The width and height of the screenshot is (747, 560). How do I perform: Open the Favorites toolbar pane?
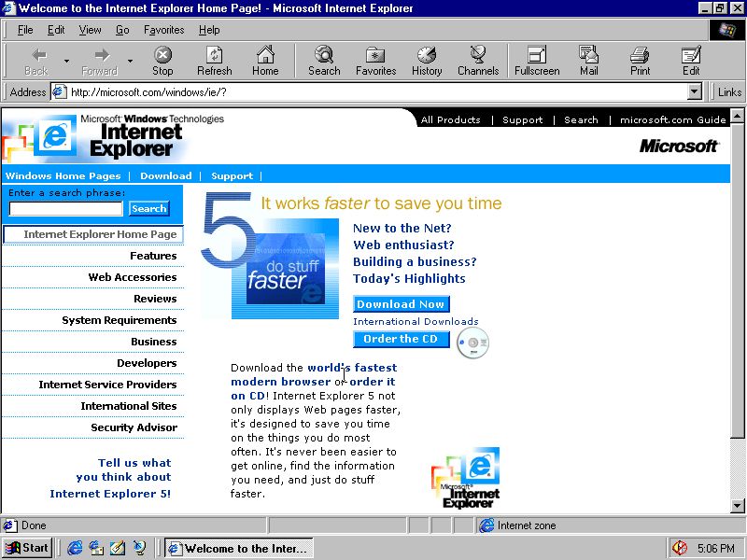point(376,62)
